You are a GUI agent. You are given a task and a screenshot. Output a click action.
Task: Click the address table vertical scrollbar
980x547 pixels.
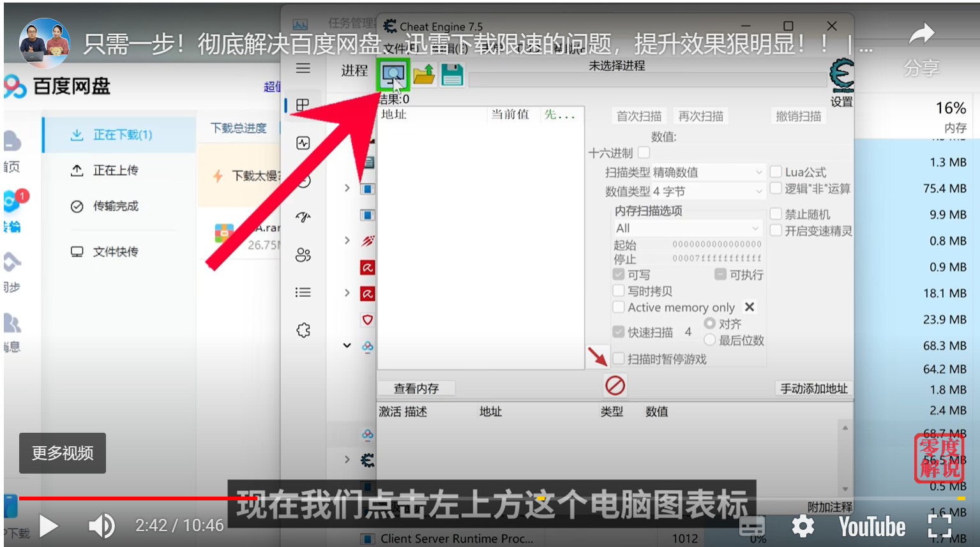(x=845, y=458)
